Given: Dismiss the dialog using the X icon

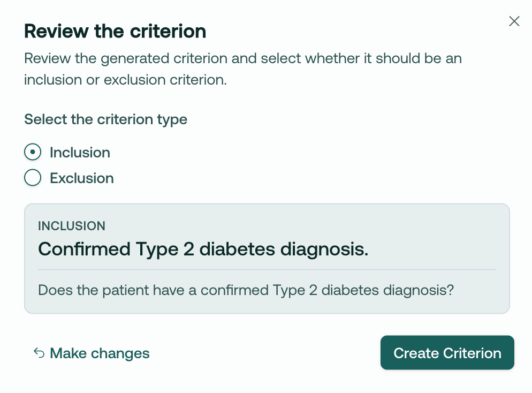Looking at the screenshot, I should click(514, 21).
